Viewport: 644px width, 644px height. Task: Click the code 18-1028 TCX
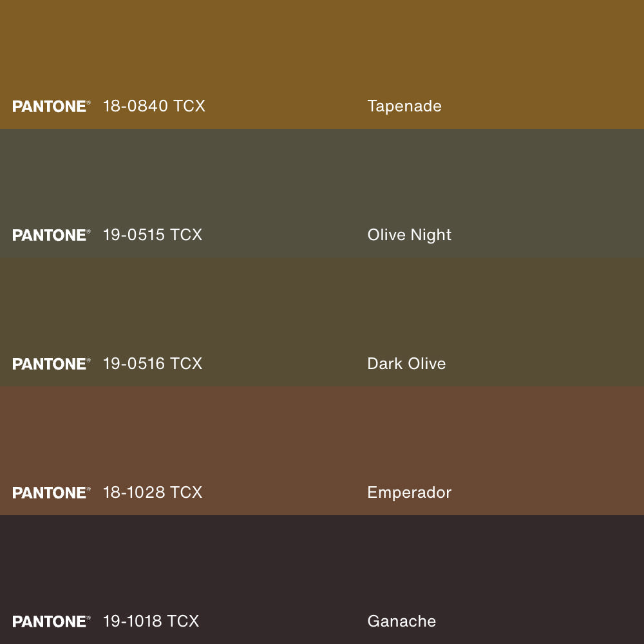point(153,493)
